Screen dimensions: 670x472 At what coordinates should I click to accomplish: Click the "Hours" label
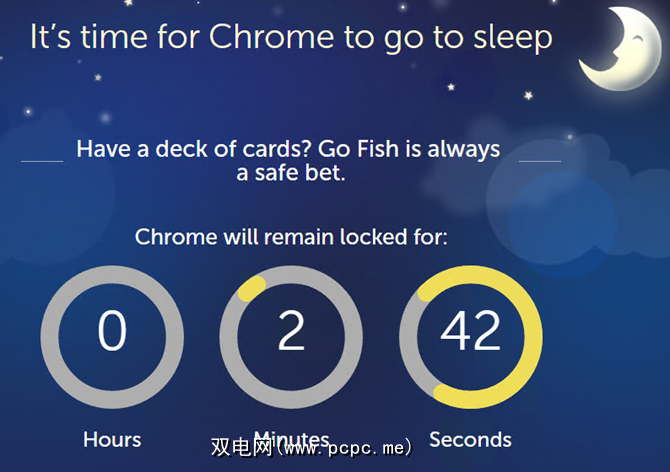(x=112, y=439)
